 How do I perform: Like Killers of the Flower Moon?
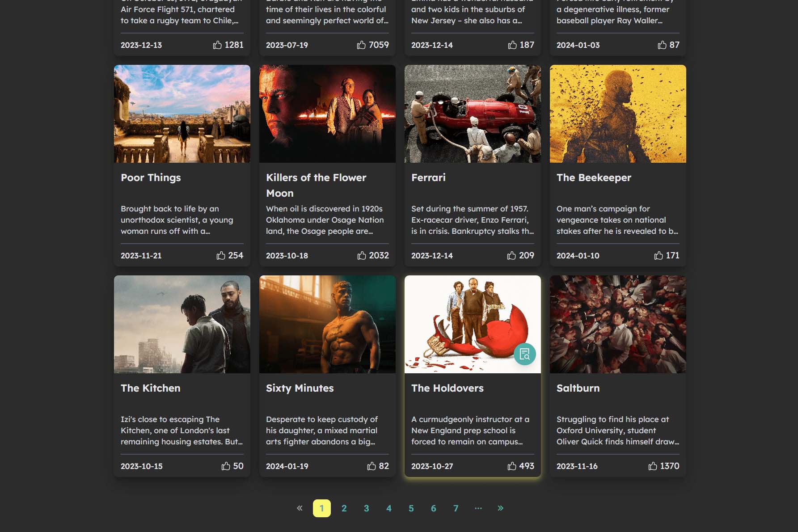(x=362, y=255)
